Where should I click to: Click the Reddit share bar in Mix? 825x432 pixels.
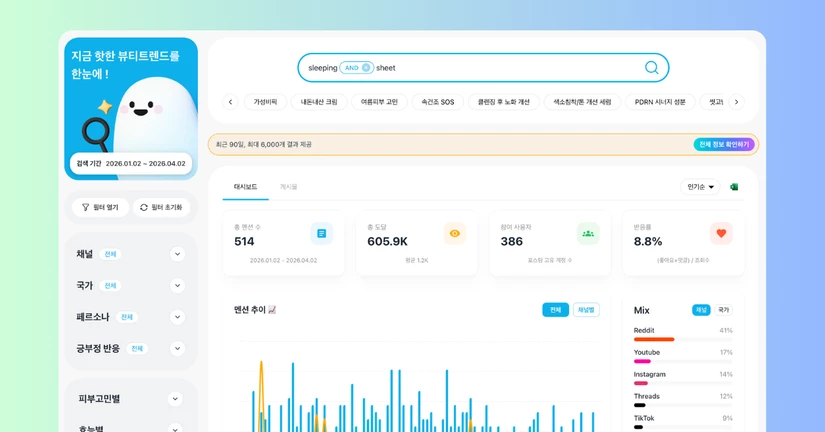point(683,339)
